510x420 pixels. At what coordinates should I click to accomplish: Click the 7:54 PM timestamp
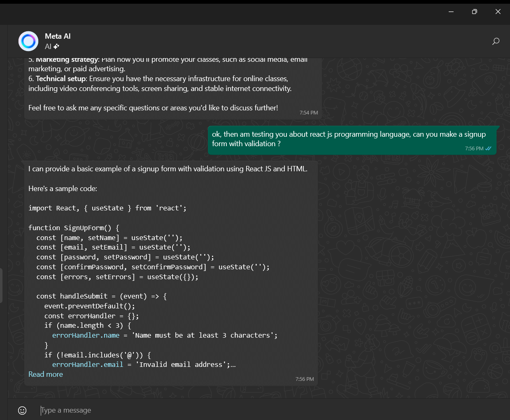(x=309, y=113)
